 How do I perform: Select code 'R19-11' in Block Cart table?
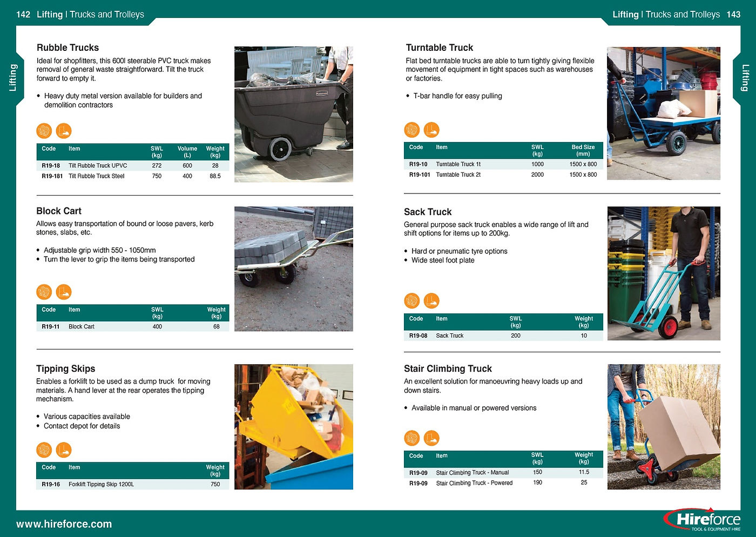51,327
